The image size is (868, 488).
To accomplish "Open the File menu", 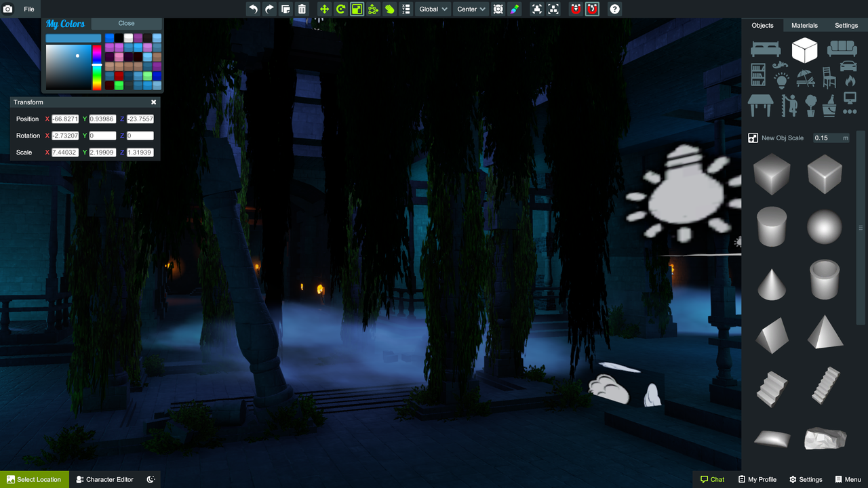I will point(29,9).
